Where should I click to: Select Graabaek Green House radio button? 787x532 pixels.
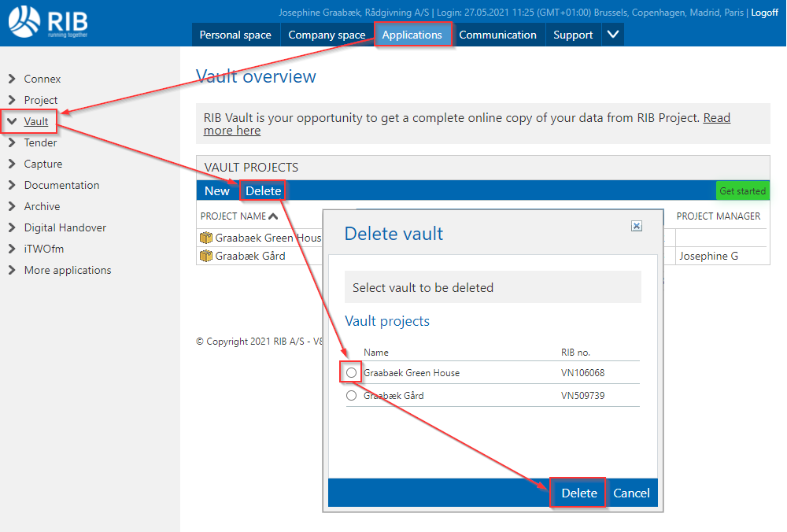(x=352, y=373)
